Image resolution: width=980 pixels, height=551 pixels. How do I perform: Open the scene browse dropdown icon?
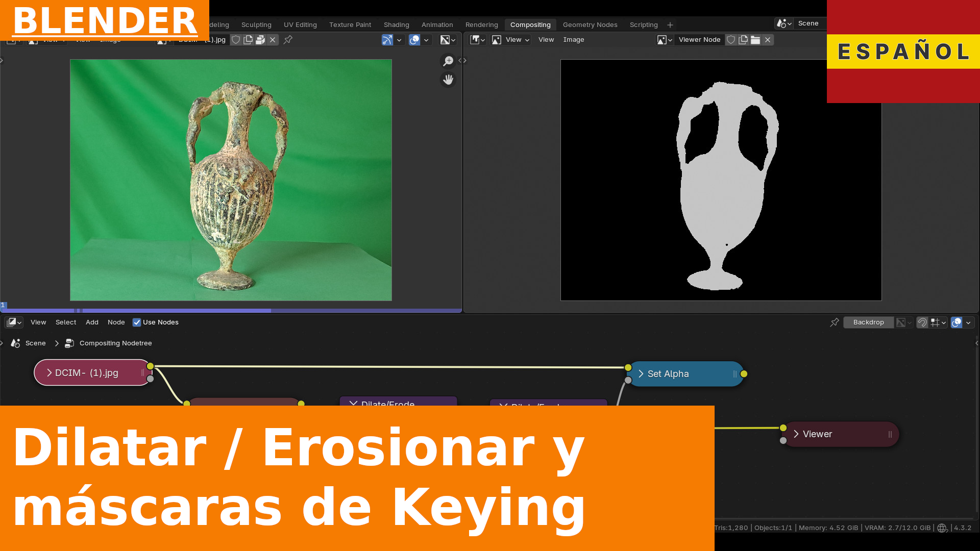coord(784,23)
